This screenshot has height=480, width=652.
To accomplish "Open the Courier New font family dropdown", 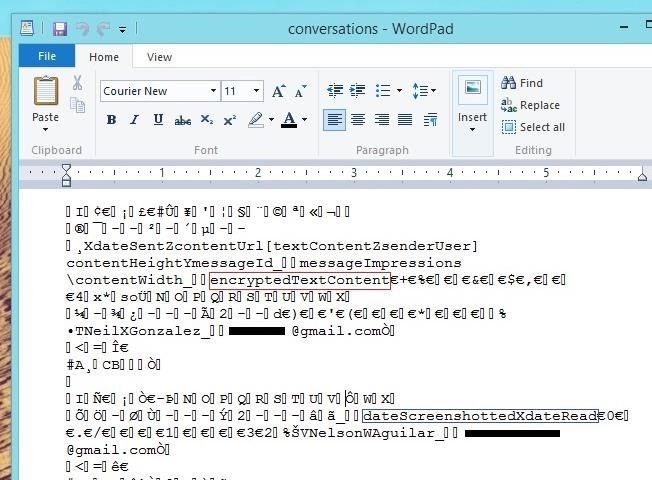I will [x=212, y=91].
